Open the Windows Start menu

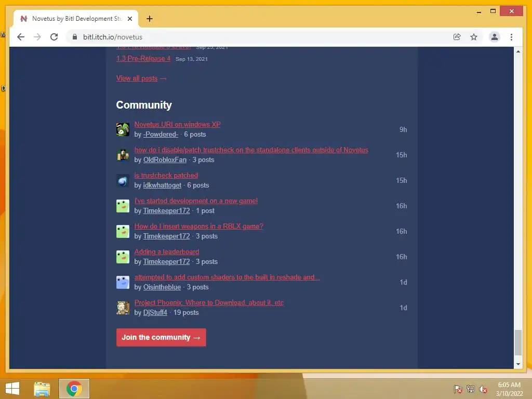tap(12, 389)
